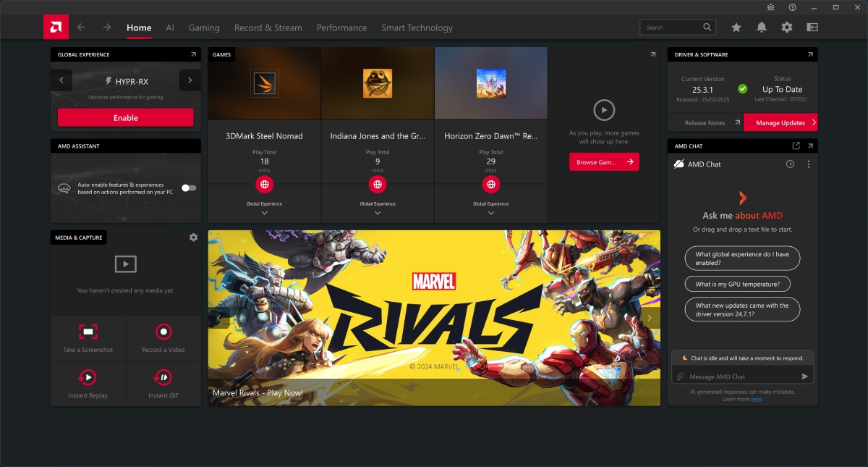Viewport: 868px width, 467px height.
Task: Pop out AMD Chat into a window
Action: tap(796, 146)
